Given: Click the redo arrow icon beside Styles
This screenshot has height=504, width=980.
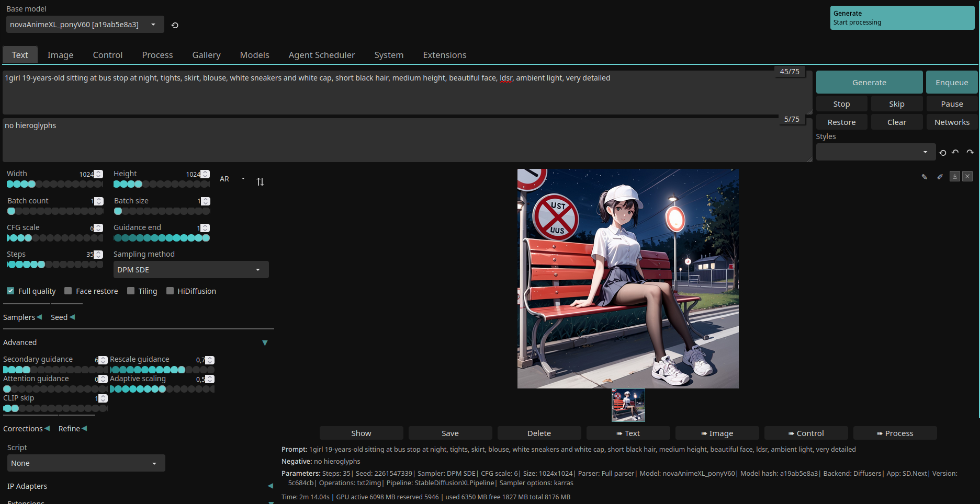Looking at the screenshot, I should point(970,153).
